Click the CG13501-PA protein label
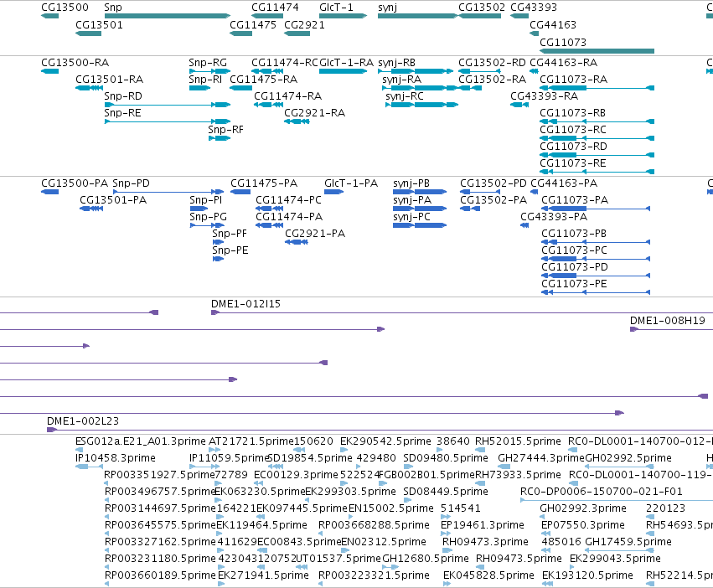Screen dimensions: 713x588 (113, 200)
